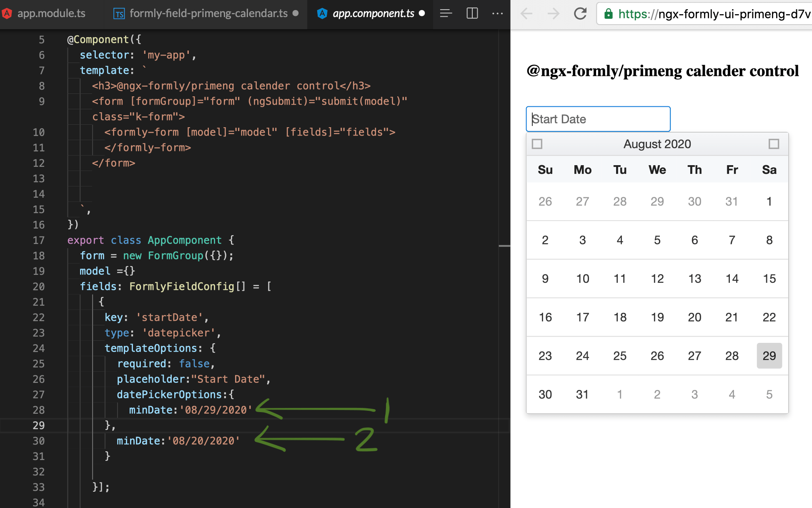Screen dimensions: 812x508
Task: Click the editor layout lines icon near tabs
Action: pyautogui.click(x=446, y=13)
